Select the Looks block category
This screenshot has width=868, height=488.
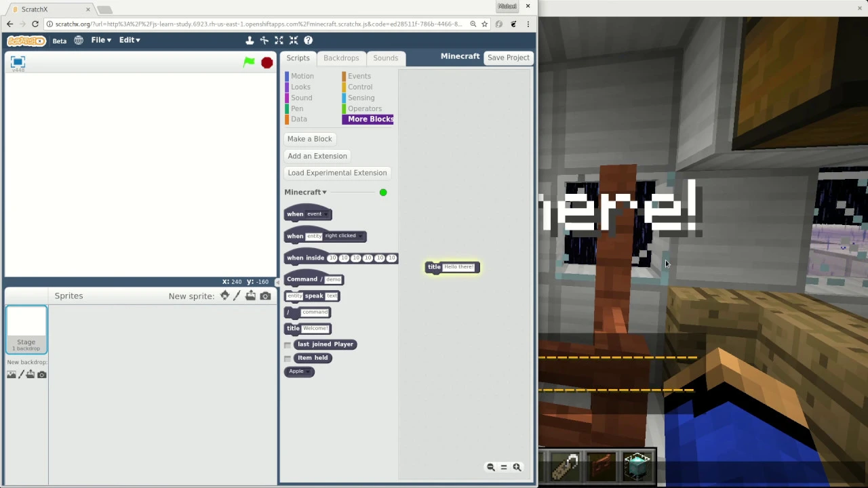pyautogui.click(x=300, y=87)
